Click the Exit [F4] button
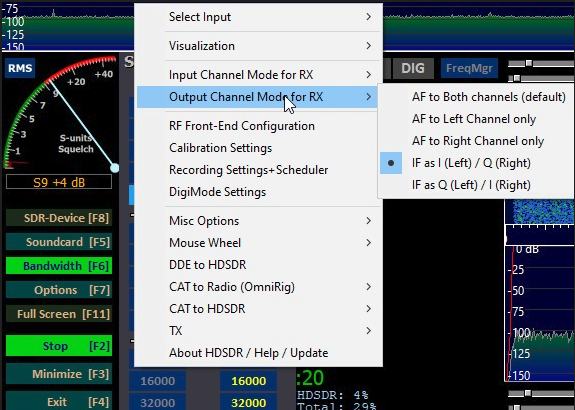This screenshot has height=410, width=575. tap(59, 402)
